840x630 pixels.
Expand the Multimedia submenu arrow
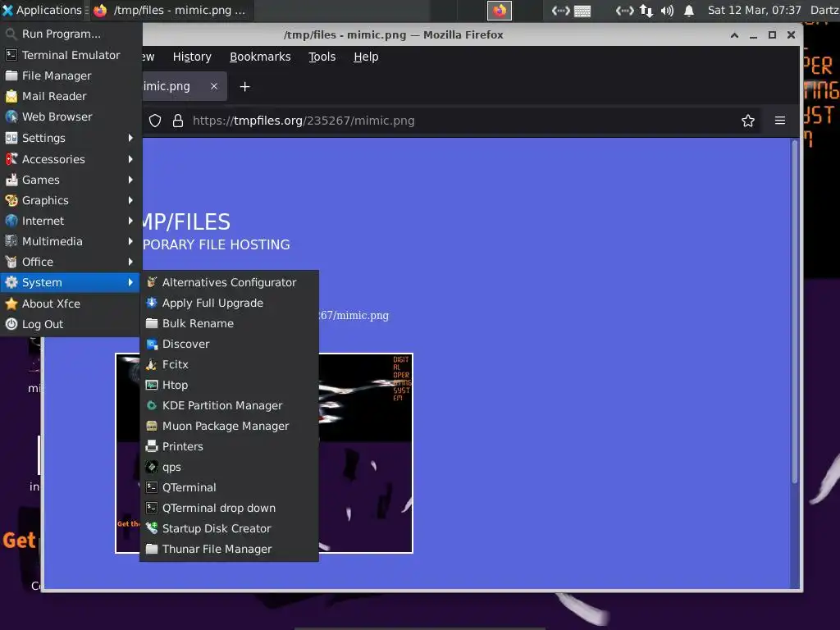[130, 241]
